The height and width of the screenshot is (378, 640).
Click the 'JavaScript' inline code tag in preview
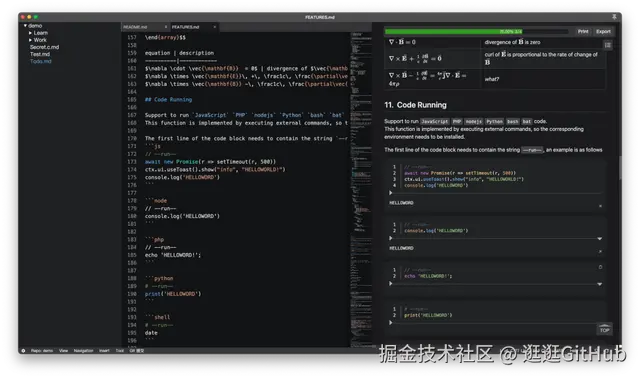[x=434, y=121]
